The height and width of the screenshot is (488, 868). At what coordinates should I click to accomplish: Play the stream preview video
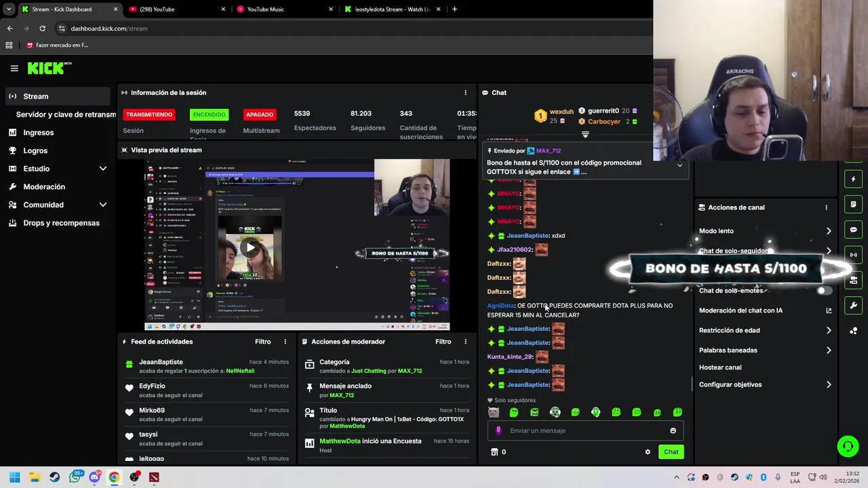tap(251, 247)
